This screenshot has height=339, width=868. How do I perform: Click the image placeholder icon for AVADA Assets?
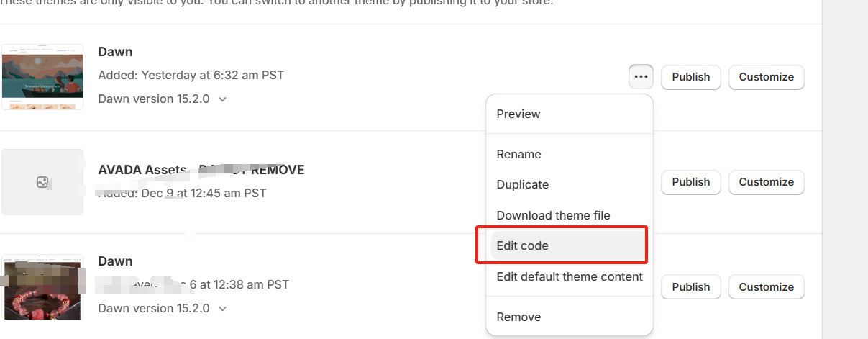[x=42, y=182]
